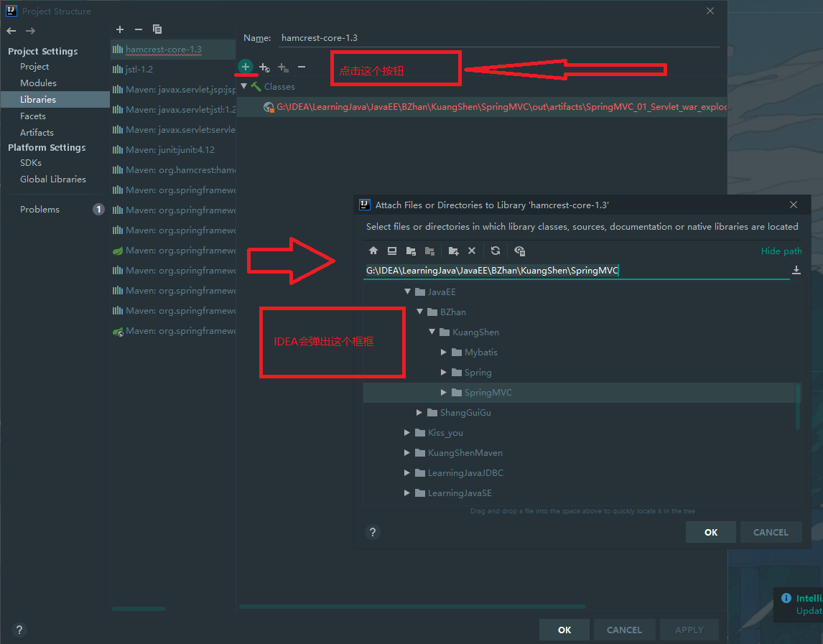823x644 pixels.
Task: Expand the LearningJavaSE folder
Action: coord(406,493)
